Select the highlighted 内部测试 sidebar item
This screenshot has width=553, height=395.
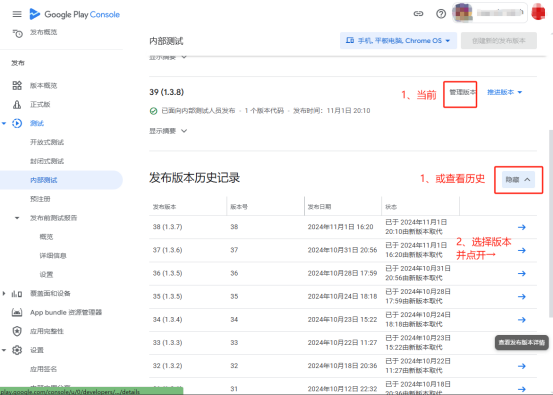(x=61, y=180)
